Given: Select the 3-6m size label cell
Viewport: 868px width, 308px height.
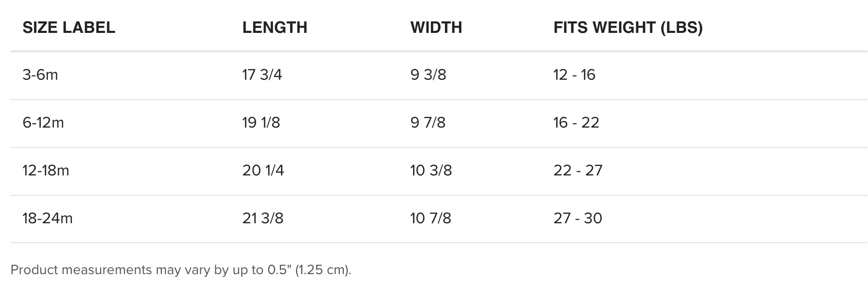Looking at the screenshot, I should 40,75.
